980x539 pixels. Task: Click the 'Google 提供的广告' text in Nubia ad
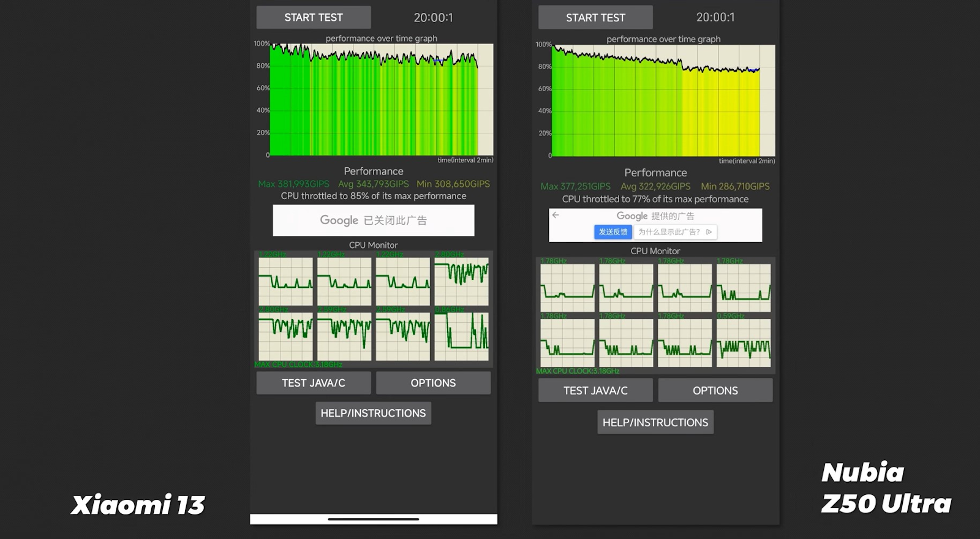click(x=655, y=216)
